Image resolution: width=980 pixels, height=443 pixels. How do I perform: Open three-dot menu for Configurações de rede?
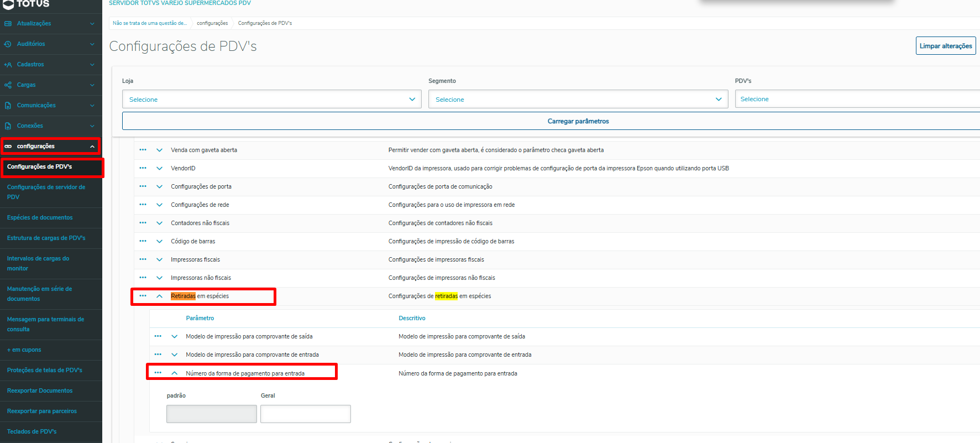(143, 205)
